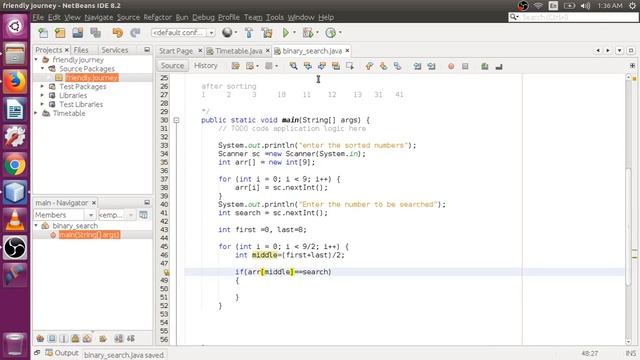Collapse the Source Packages node
640x360 pixels.
coord(43,69)
